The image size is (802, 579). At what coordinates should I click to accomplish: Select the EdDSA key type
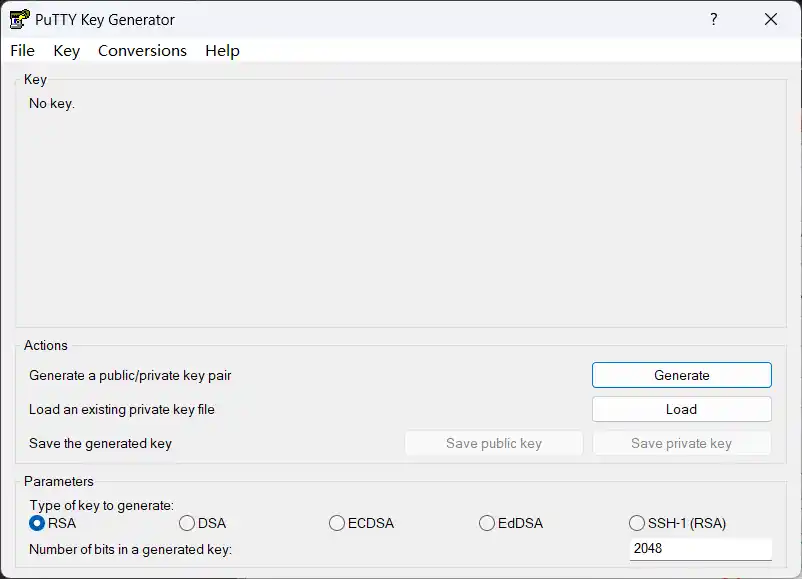click(x=511, y=523)
